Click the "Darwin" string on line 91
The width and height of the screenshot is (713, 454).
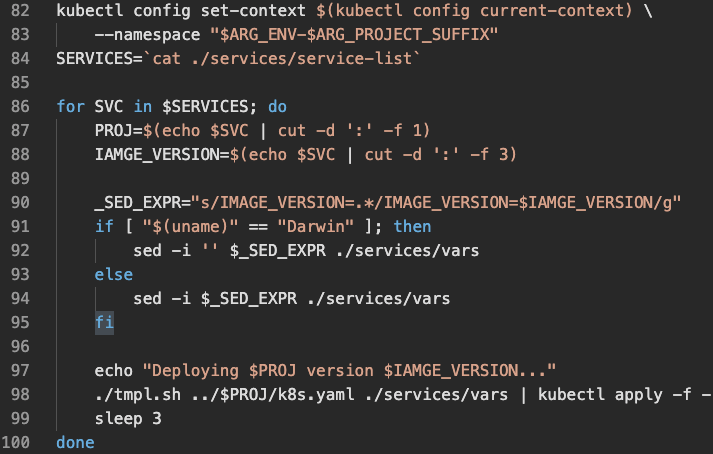(x=316, y=227)
